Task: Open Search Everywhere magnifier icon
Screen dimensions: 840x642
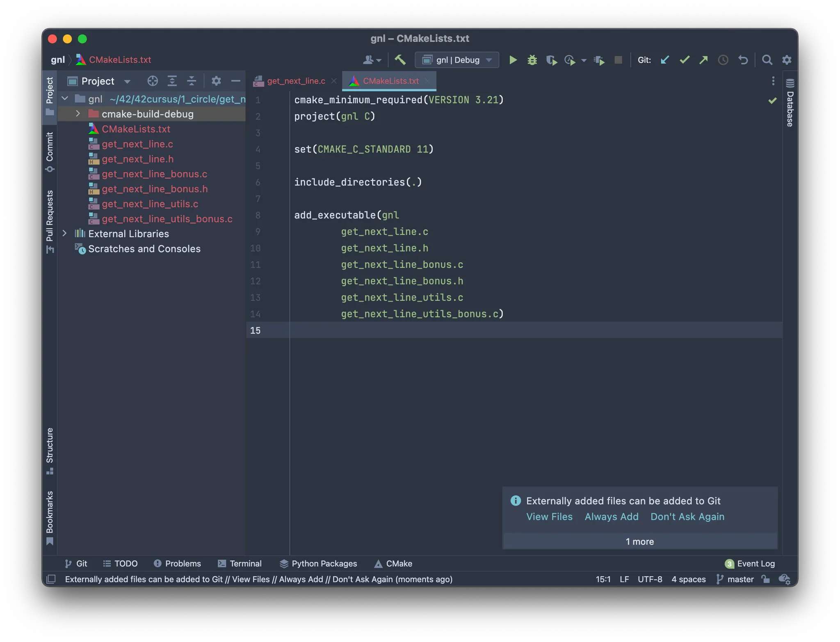Action: click(x=767, y=60)
